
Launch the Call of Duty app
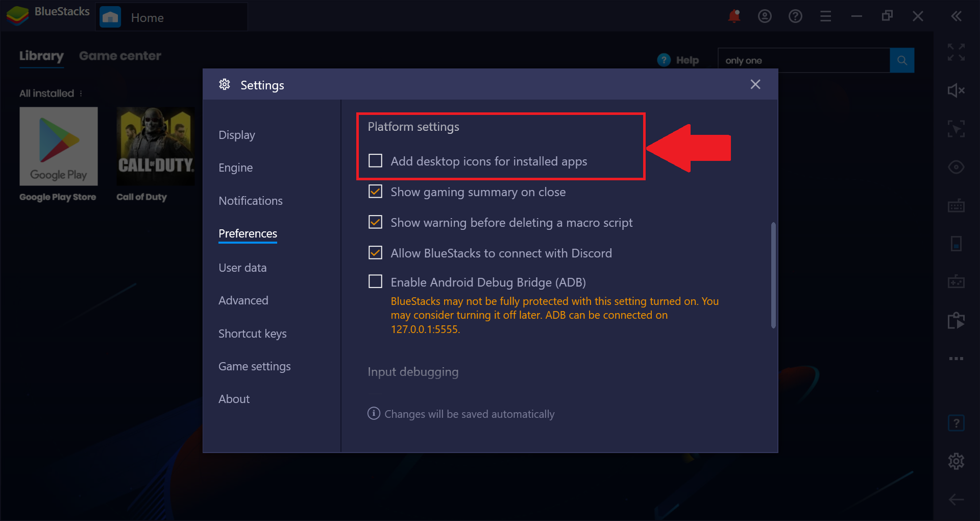(156, 146)
